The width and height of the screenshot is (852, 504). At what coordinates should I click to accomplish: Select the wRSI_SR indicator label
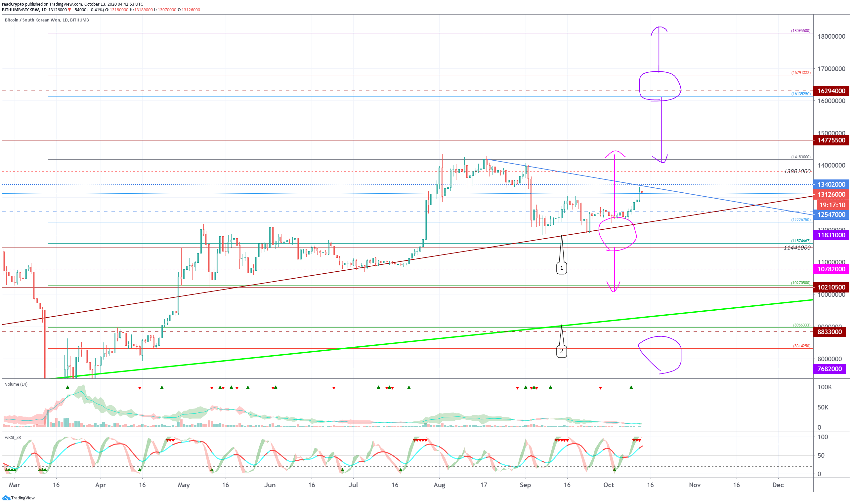(x=13, y=437)
